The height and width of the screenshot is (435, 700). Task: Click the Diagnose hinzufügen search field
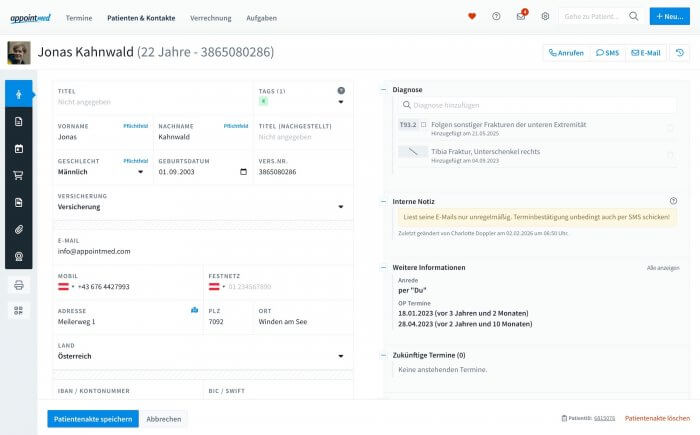point(537,105)
